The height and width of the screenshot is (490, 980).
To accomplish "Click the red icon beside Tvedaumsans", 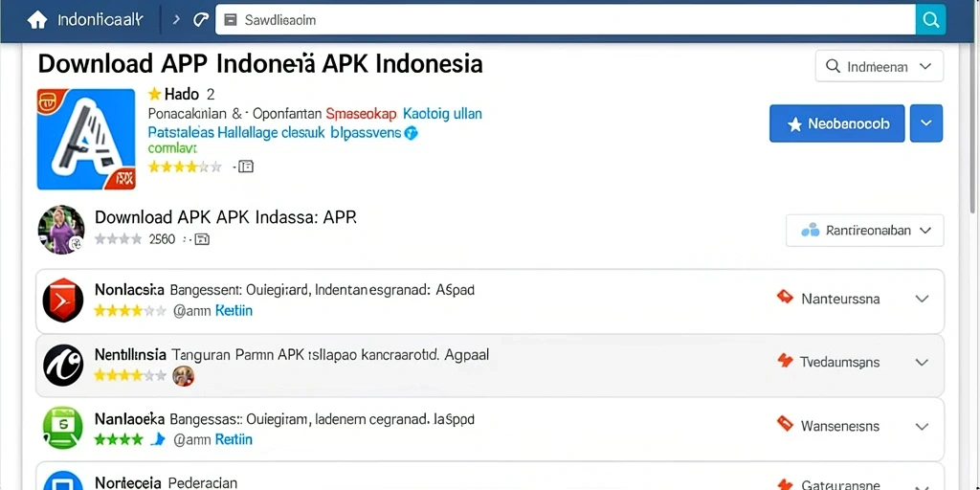I will point(785,361).
